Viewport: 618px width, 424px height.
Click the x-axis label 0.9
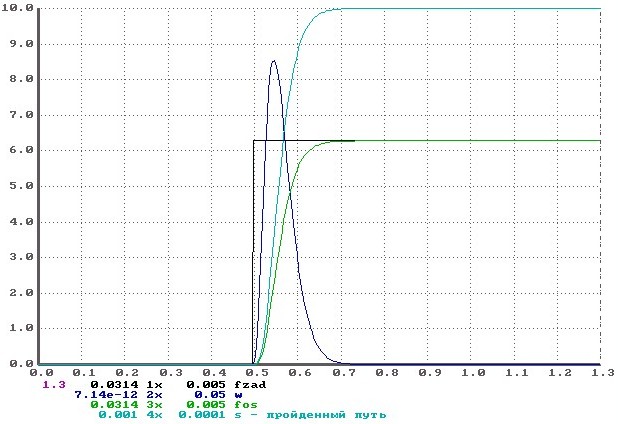pyautogui.click(x=430, y=373)
